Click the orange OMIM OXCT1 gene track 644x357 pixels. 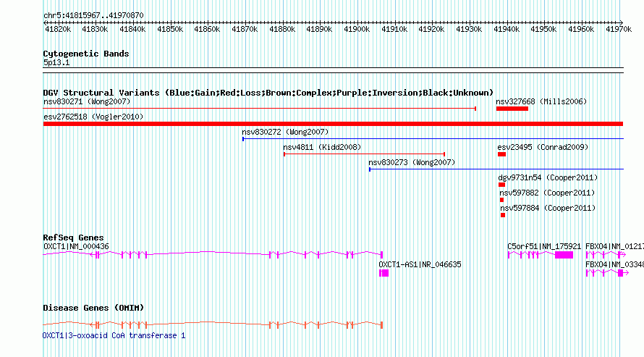point(213,324)
